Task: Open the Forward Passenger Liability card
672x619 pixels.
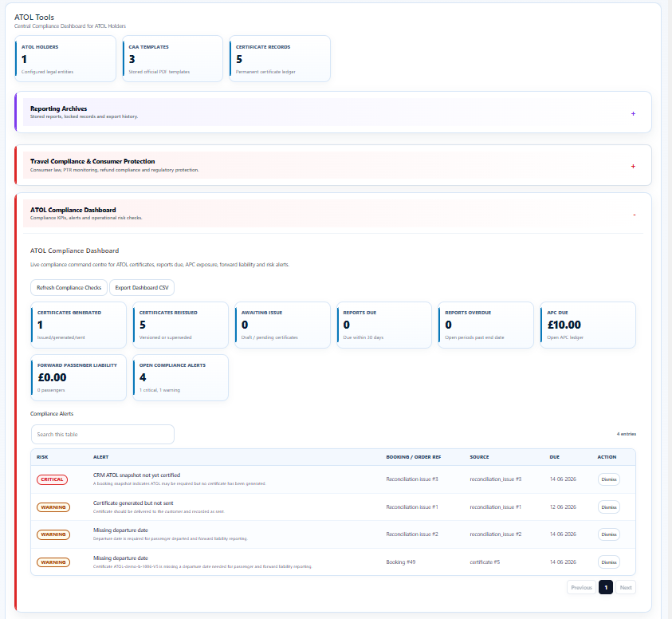Action: coord(78,378)
